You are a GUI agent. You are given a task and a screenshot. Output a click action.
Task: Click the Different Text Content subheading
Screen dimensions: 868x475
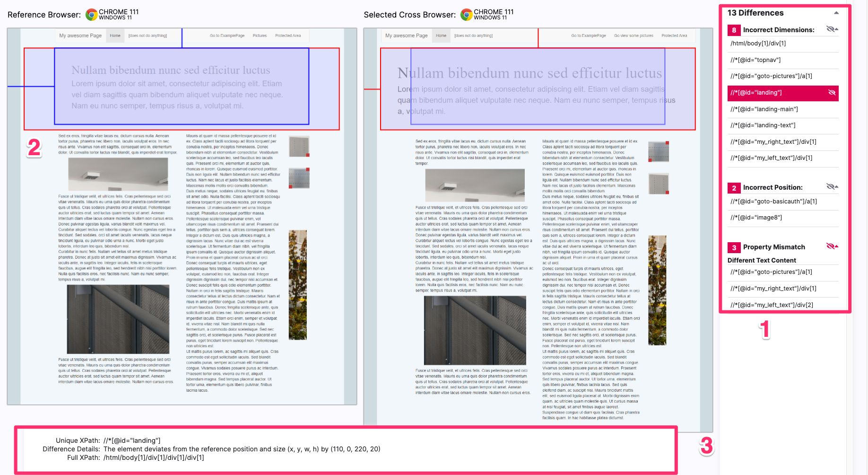[762, 260]
